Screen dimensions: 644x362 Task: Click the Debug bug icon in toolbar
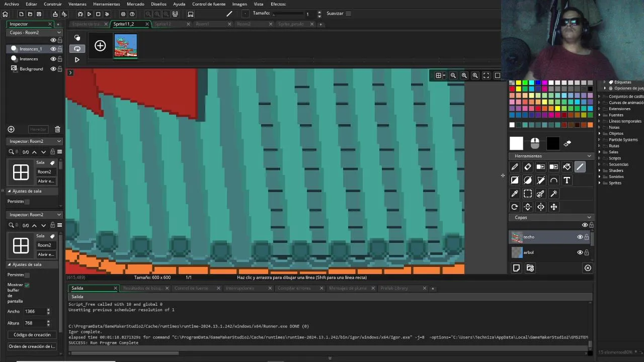coord(80,14)
